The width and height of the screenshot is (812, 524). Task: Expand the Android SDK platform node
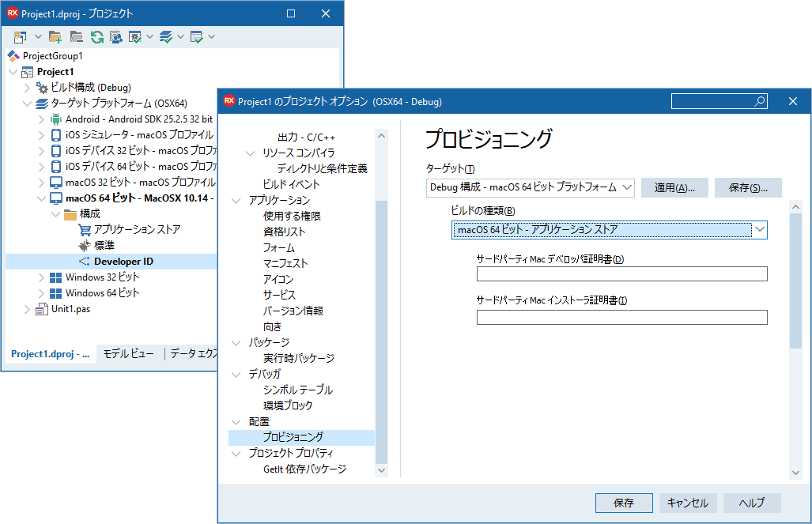pos(41,119)
